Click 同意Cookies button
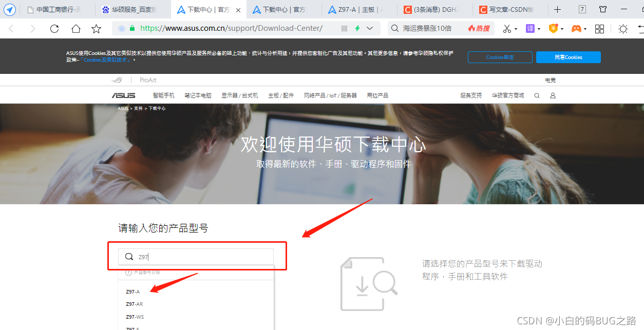 (569, 57)
